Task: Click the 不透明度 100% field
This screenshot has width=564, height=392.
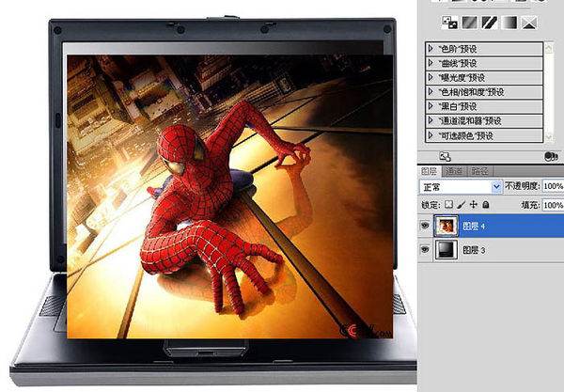Action: (553, 186)
